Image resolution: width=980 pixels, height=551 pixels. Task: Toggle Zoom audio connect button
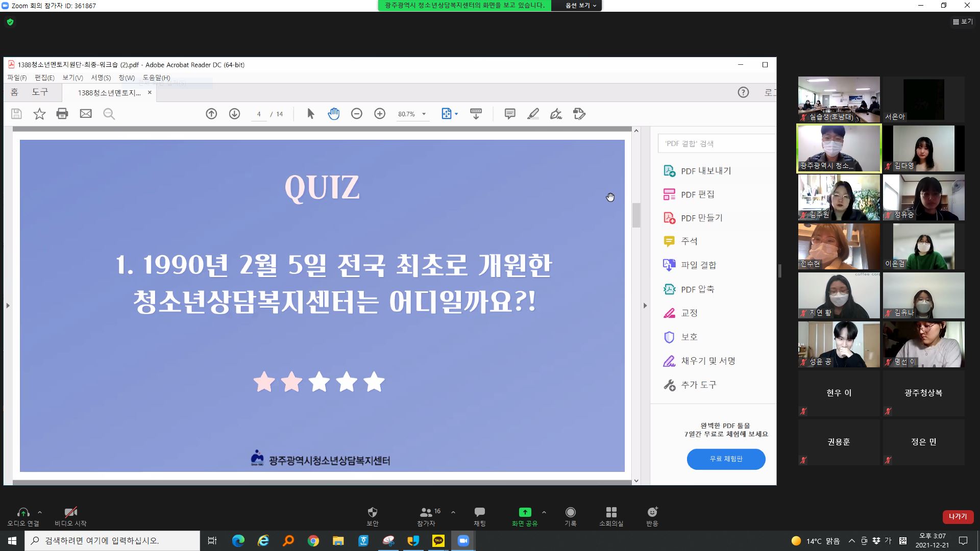(23, 516)
